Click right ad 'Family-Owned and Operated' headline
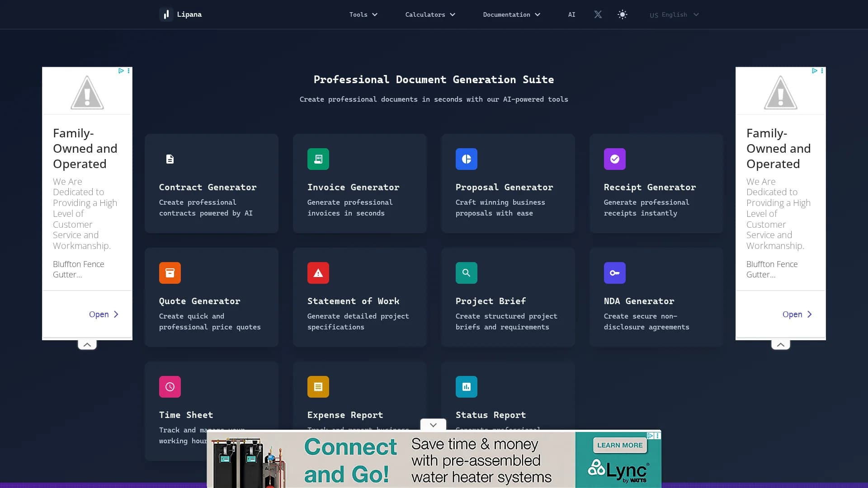This screenshot has height=488, width=868. [x=778, y=149]
